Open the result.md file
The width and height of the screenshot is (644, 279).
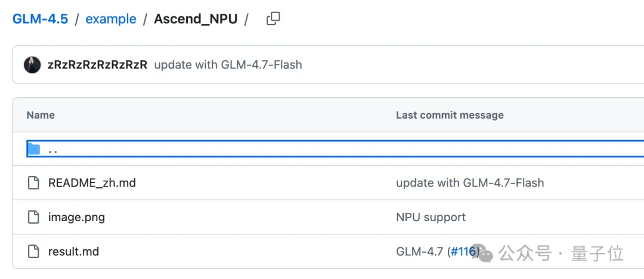coord(73,252)
